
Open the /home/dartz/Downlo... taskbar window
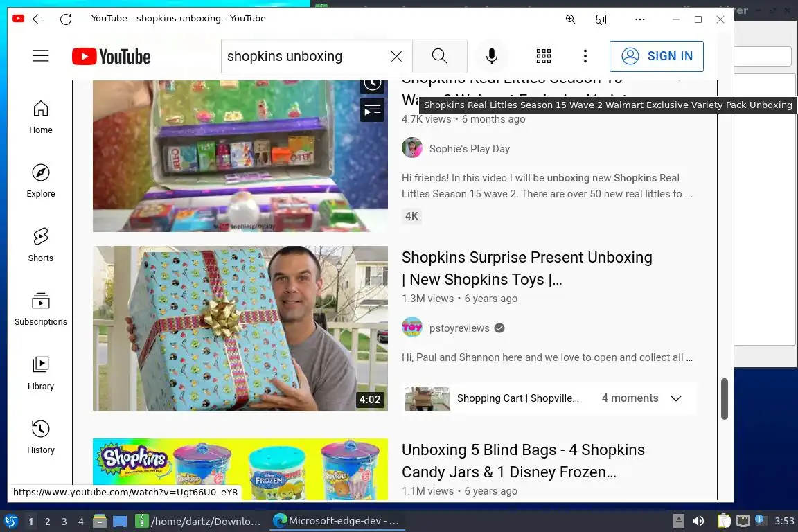coord(199,522)
